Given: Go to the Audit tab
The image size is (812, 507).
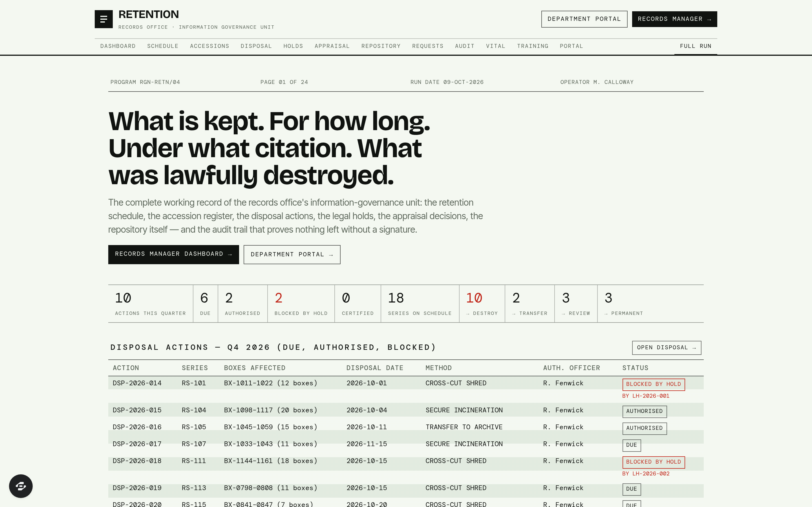Looking at the screenshot, I should tap(464, 46).
